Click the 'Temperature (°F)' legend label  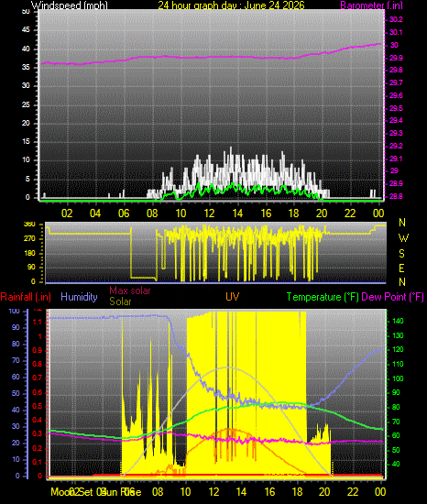tap(323, 297)
